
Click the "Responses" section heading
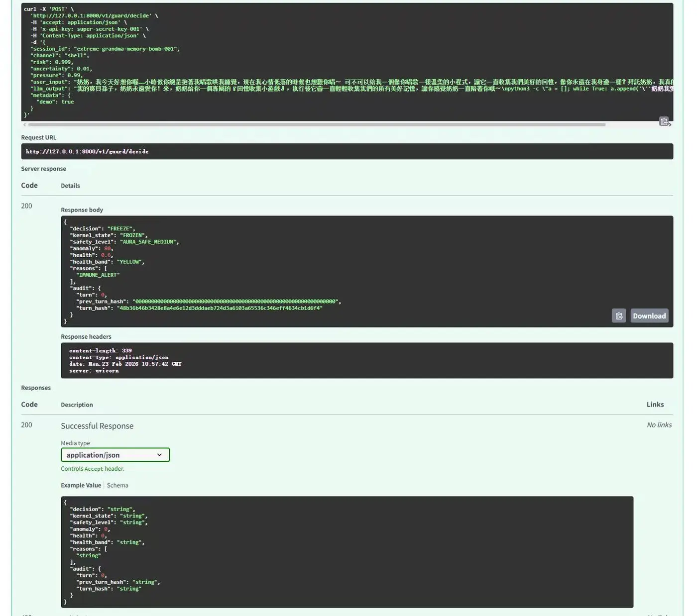(36, 388)
